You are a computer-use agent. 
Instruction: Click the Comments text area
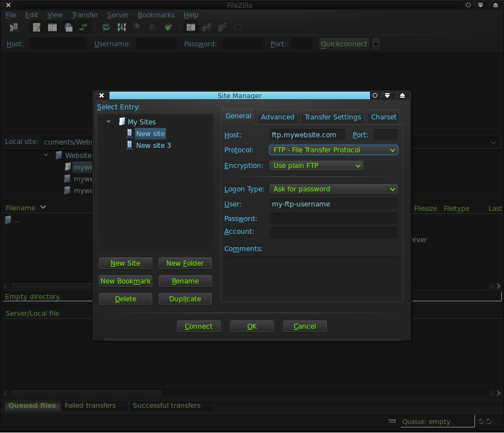[x=312, y=276]
